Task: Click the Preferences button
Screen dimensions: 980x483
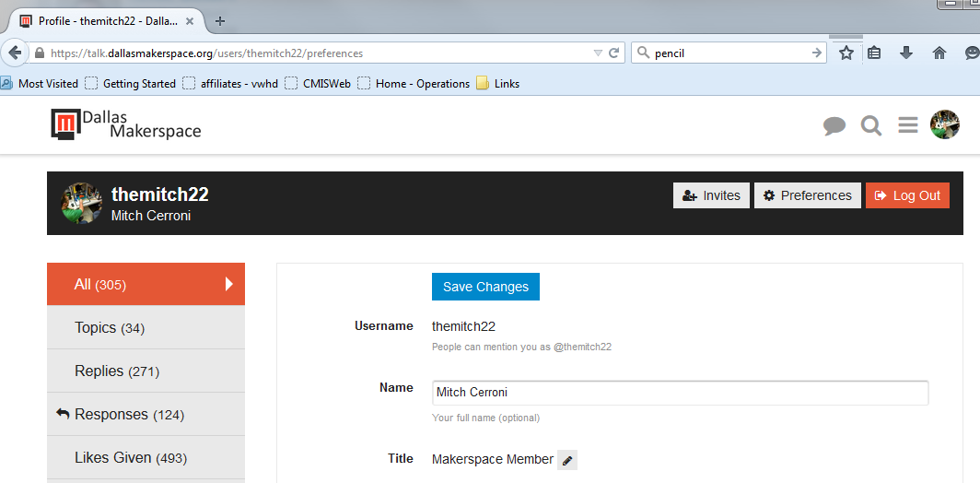Action: (808, 195)
